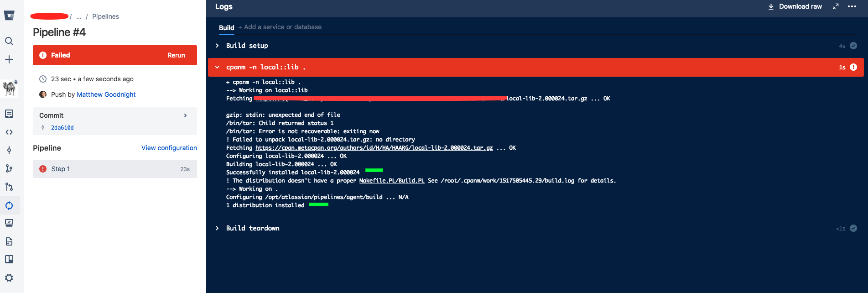Open the Branches icon in sidebar
Screen dimensions: 868x293
[x=9, y=168]
